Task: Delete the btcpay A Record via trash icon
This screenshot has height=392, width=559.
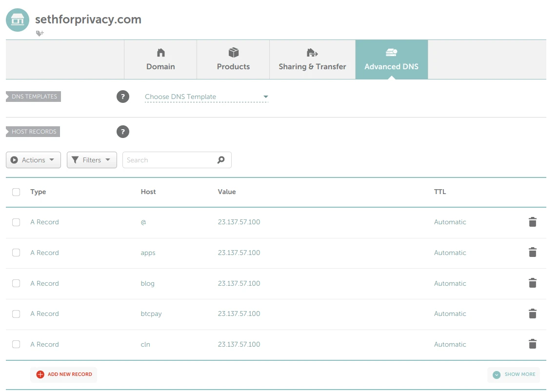Action: click(532, 314)
